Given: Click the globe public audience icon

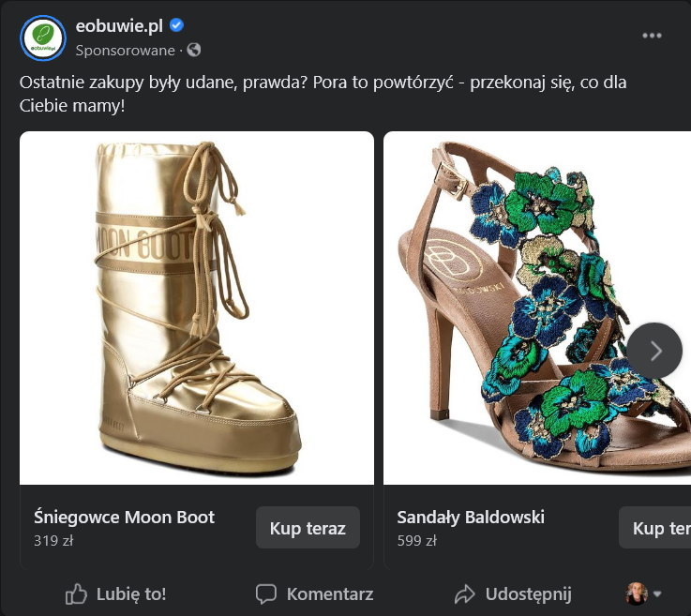Looking at the screenshot, I should tap(194, 50).
